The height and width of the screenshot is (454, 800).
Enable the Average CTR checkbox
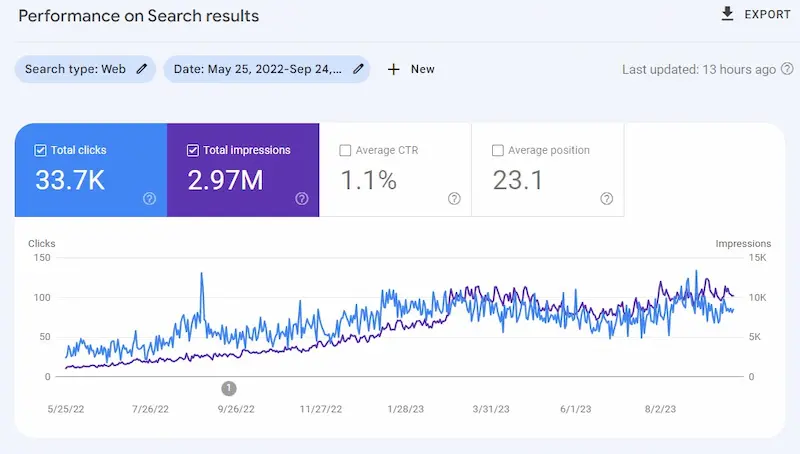point(345,151)
